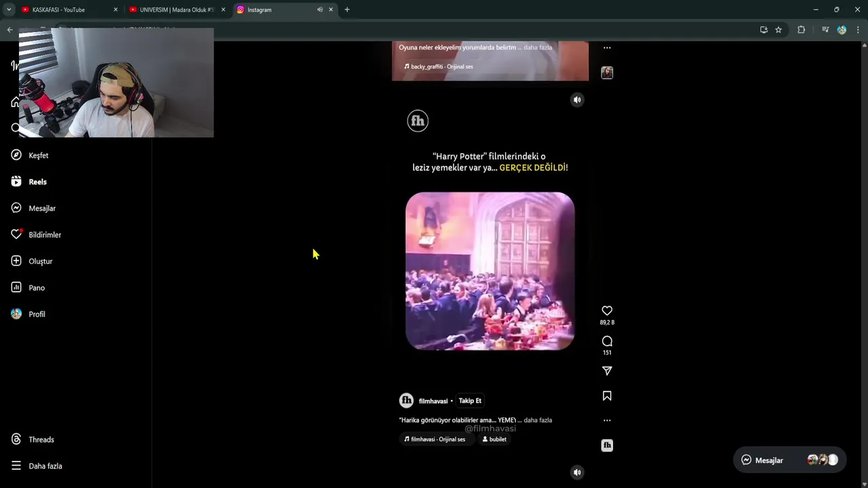
Task: Bookmark this page with star icon
Action: (x=778, y=30)
